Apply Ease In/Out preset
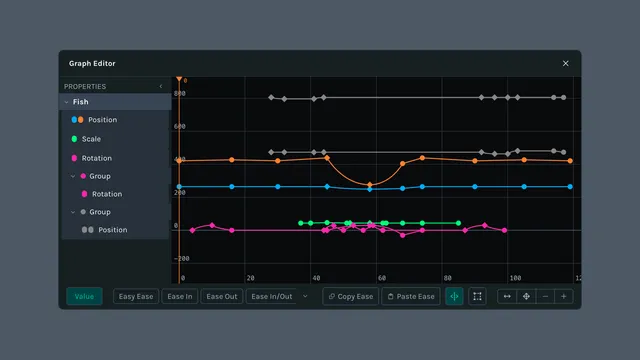 (x=272, y=296)
